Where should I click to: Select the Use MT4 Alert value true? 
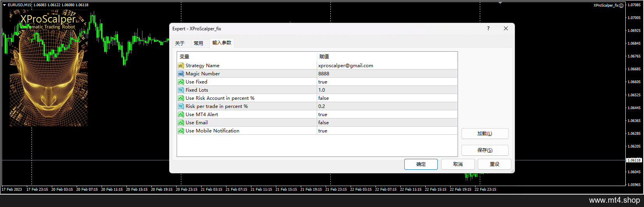pos(387,115)
